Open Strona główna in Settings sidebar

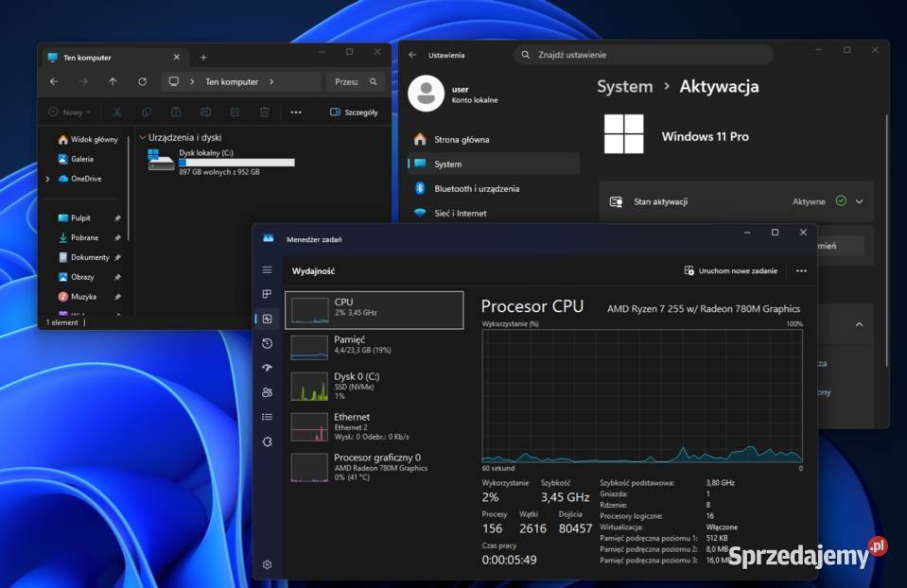494,139
